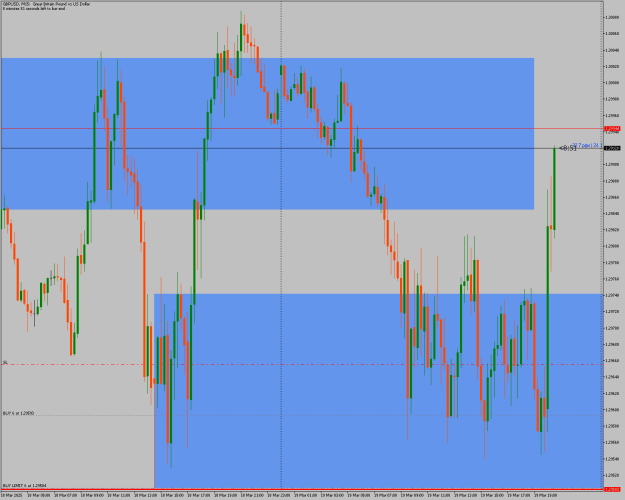Screen dimensions: 625x500
Task: Click the red price tag in the upper price scale
Action: pyautogui.click(x=612, y=129)
